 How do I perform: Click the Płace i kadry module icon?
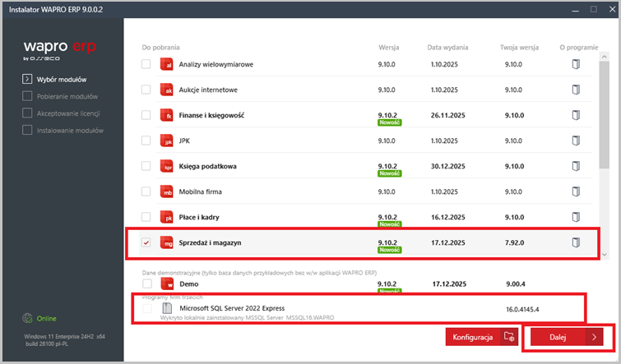[x=167, y=217]
